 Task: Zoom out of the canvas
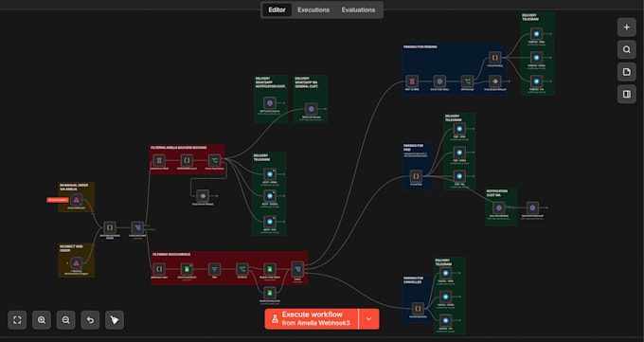point(65,320)
